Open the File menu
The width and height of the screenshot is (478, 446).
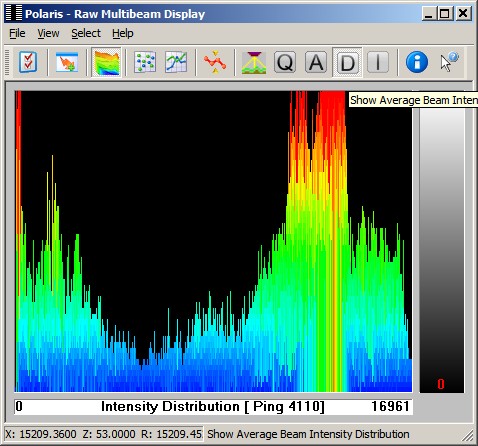click(x=17, y=33)
